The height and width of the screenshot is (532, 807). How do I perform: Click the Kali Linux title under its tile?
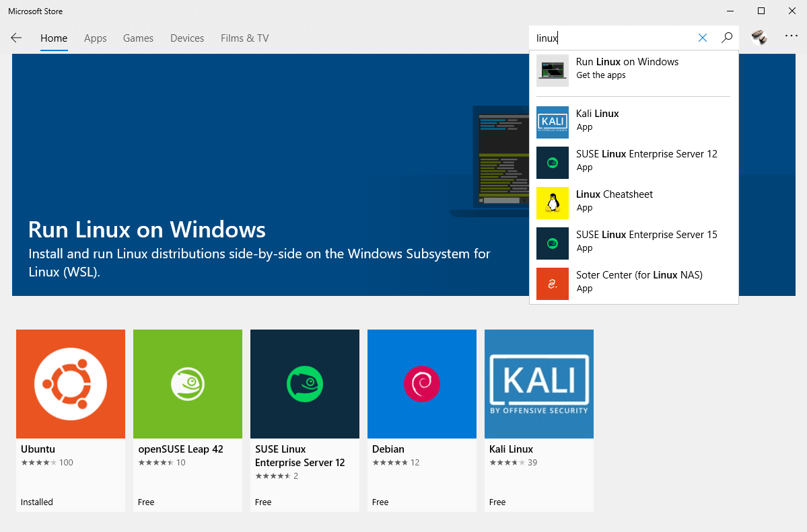[x=511, y=449]
